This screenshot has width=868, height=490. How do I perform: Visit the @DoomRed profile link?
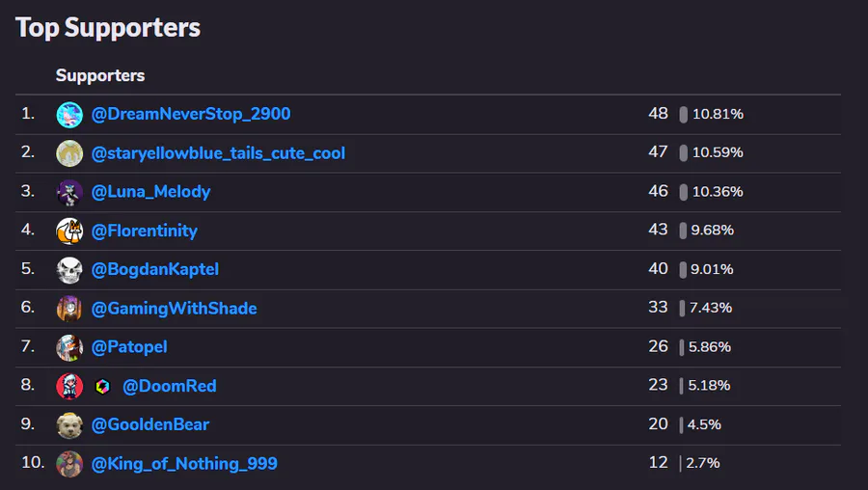coord(170,386)
